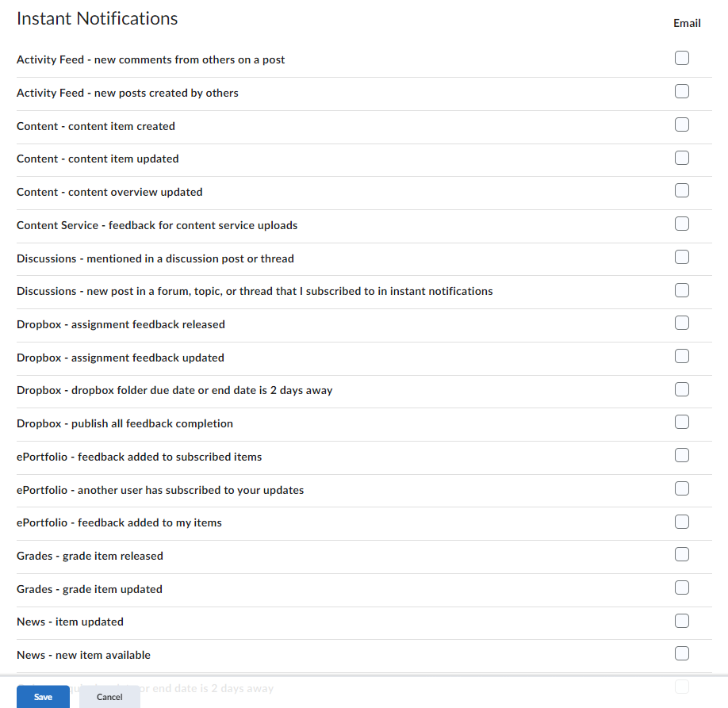Viewport: 728px width, 708px height.
Task: Toggle email for grade item released
Action: coord(681,554)
